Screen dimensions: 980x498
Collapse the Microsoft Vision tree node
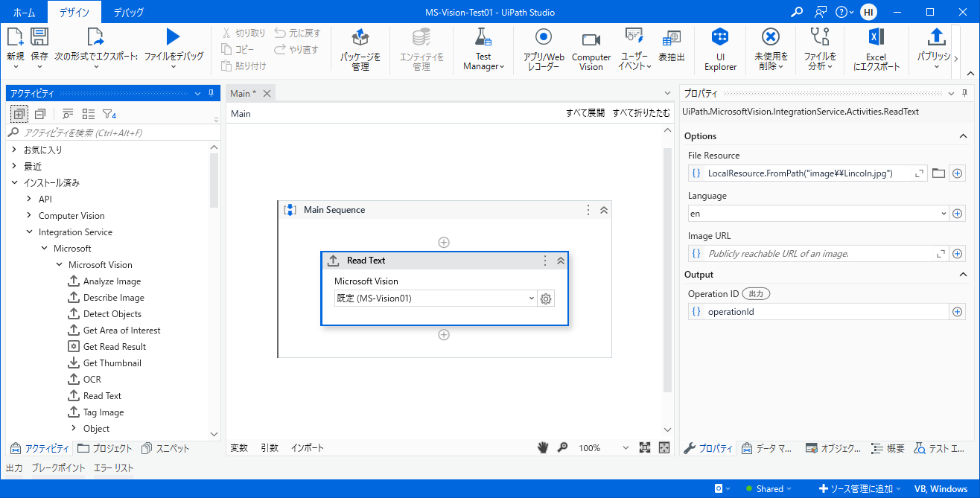tap(59, 264)
